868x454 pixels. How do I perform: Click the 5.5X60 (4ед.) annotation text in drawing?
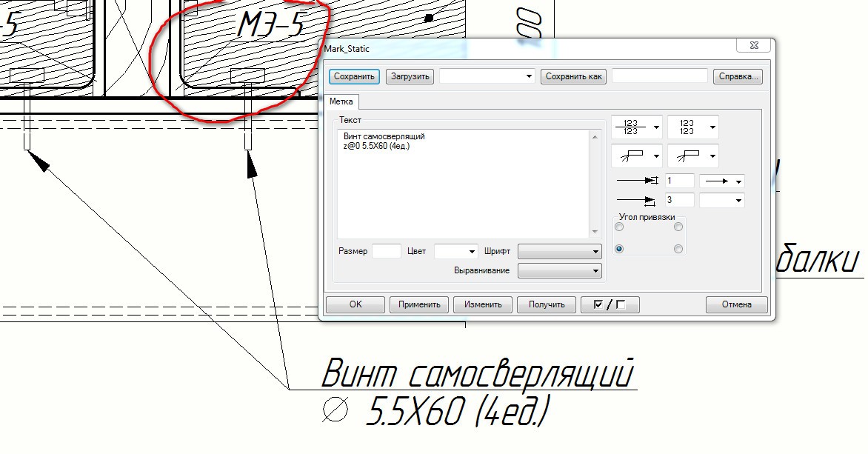pos(457,411)
